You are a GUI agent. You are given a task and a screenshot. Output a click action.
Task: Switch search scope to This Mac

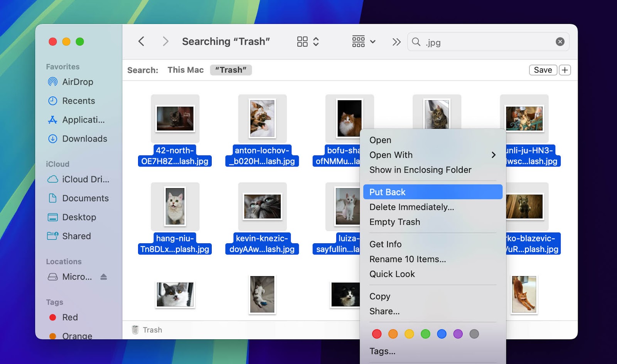coord(185,70)
